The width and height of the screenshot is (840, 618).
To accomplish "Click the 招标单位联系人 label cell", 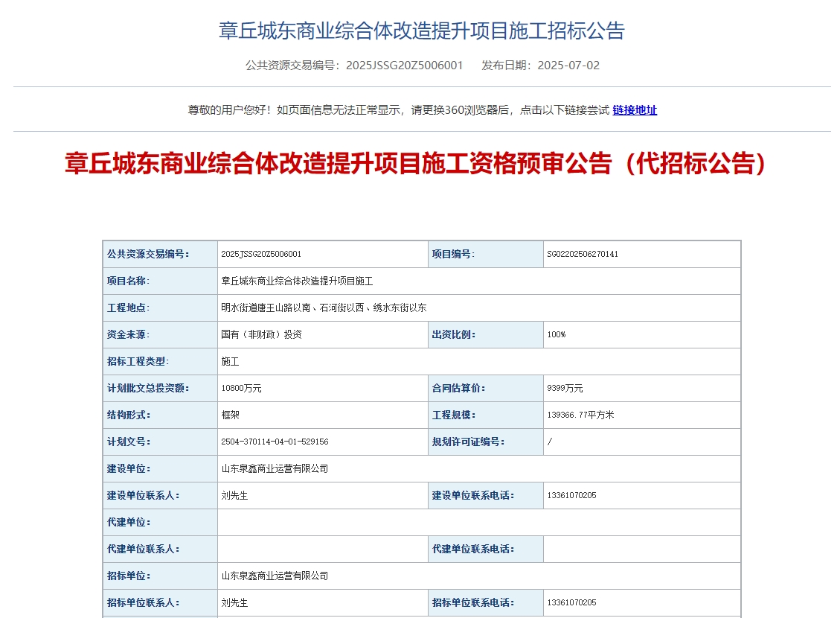I will click(160, 602).
